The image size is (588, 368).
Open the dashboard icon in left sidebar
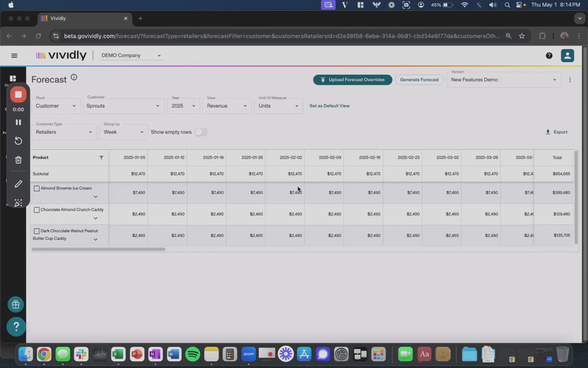(13, 79)
